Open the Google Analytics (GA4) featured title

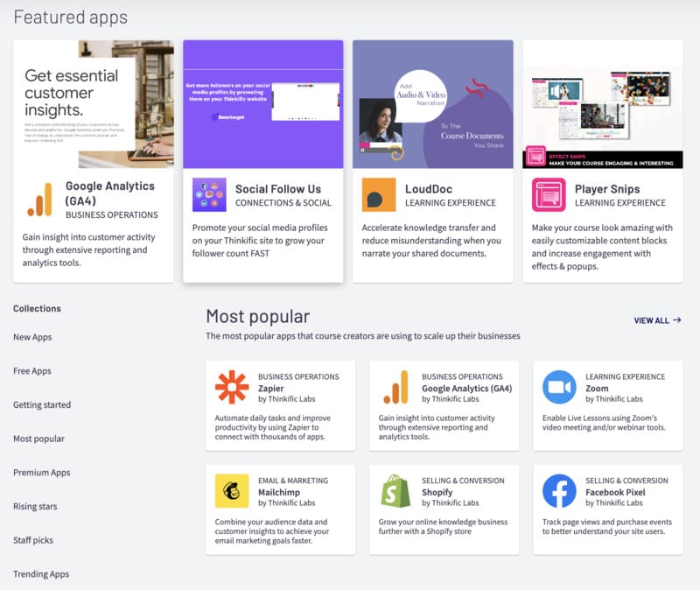(110, 193)
